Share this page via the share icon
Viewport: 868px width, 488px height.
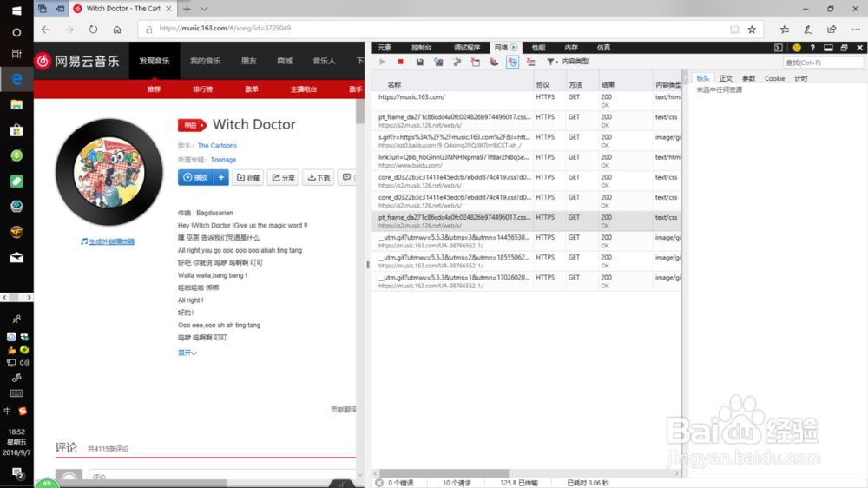coord(832,30)
